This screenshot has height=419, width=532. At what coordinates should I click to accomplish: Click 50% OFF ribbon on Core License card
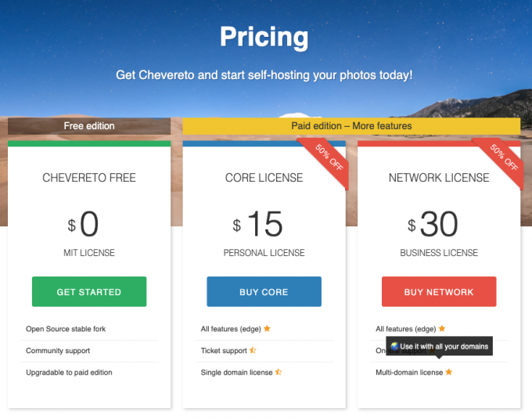click(x=327, y=158)
